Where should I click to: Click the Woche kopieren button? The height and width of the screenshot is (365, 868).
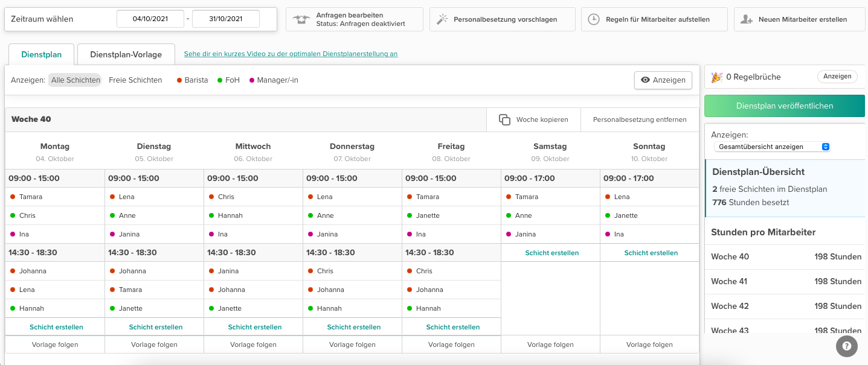point(533,119)
